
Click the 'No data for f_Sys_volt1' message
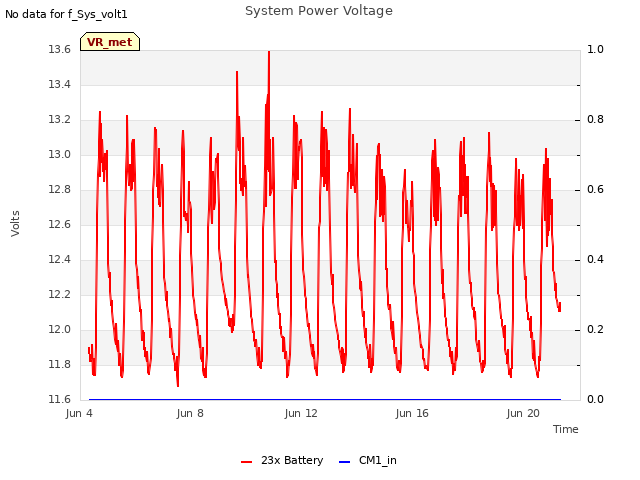pyautogui.click(x=66, y=14)
